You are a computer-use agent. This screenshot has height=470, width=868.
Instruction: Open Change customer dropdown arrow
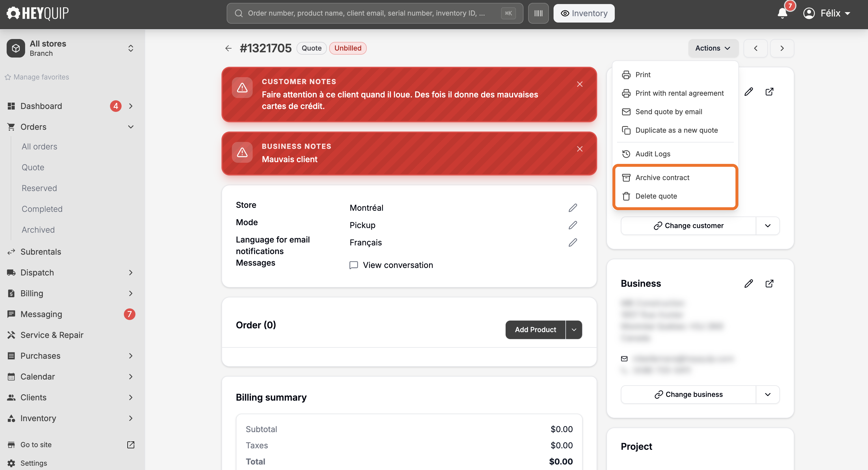pos(768,226)
